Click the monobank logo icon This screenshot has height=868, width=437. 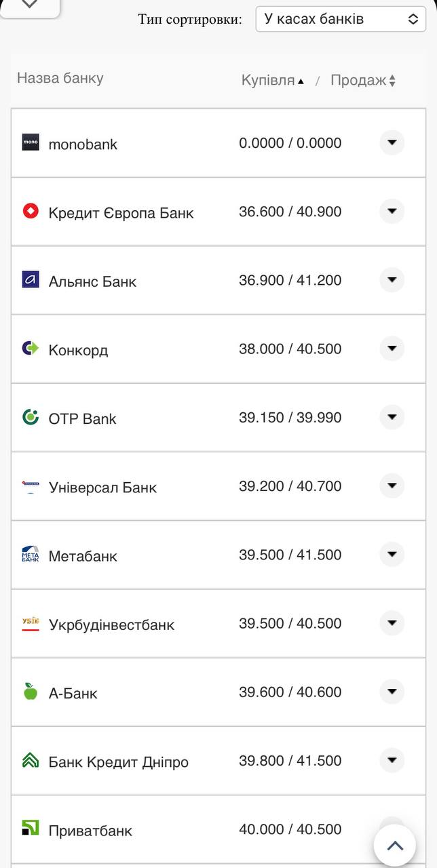click(x=31, y=142)
